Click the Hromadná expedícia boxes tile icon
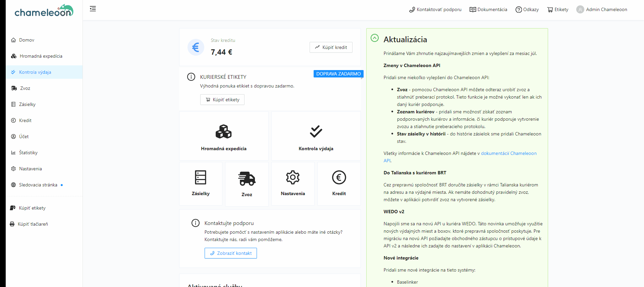Image resolution: width=644 pixels, height=287 pixels. [223, 131]
